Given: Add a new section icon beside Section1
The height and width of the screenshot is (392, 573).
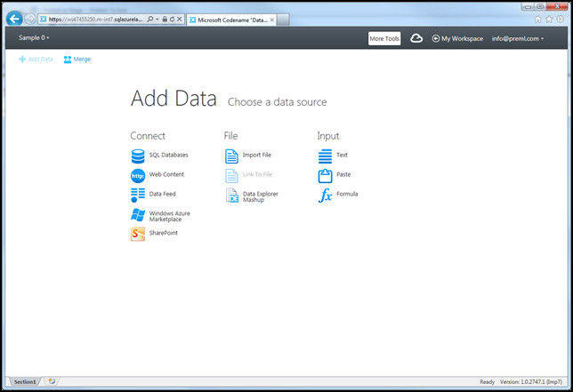Looking at the screenshot, I should pyautogui.click(x=52, y=381).
